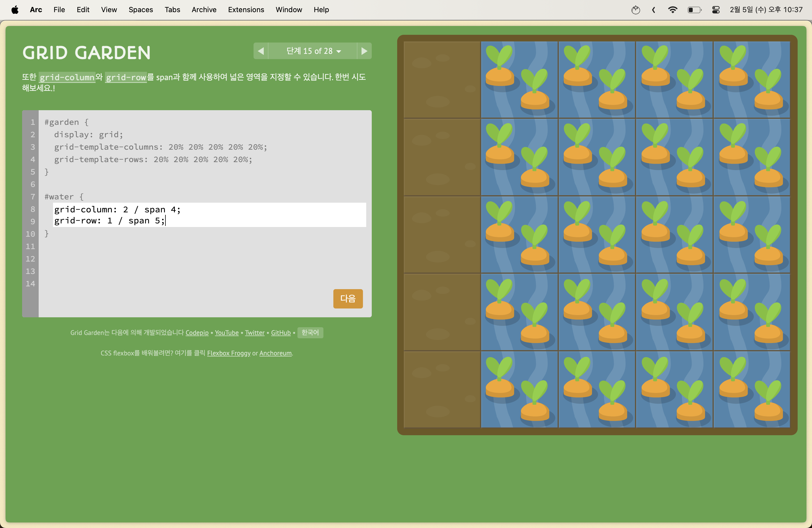Click the Apple menu icon
This screenshot has height=528, width=812.
[15, 10]
